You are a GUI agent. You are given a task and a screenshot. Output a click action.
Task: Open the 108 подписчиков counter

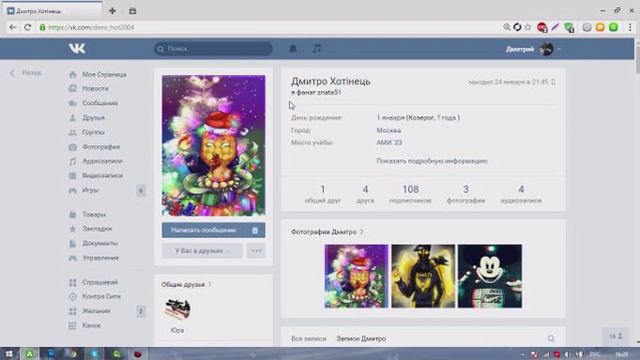click(x=410, y=194)
